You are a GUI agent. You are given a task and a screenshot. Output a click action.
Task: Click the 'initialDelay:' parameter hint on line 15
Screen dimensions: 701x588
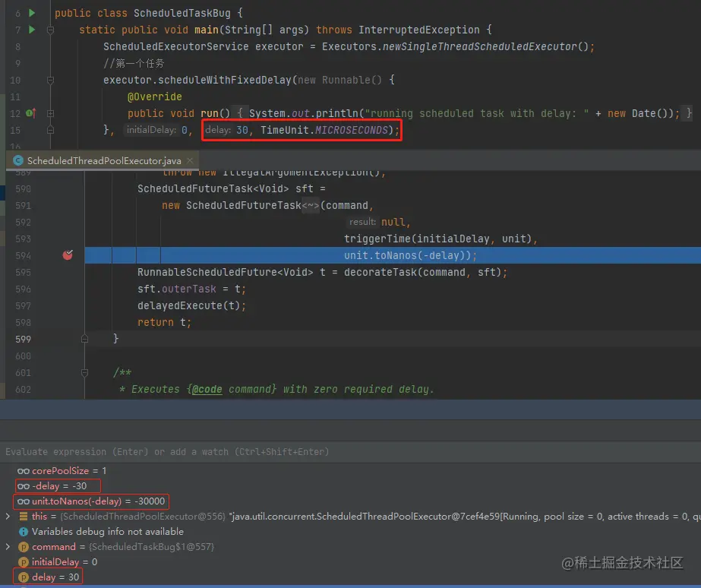tap(151, 130)
